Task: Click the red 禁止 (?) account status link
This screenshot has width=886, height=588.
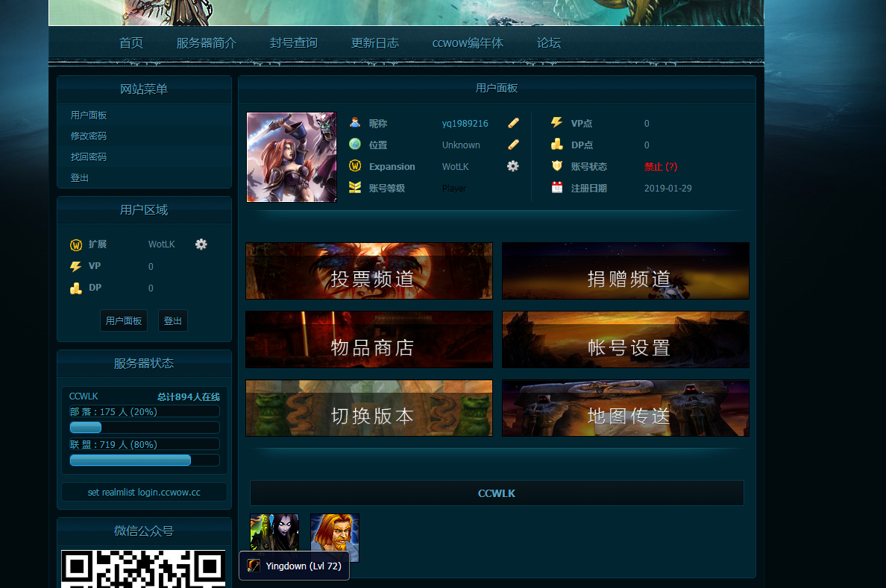Action: (x=661, y=166)
